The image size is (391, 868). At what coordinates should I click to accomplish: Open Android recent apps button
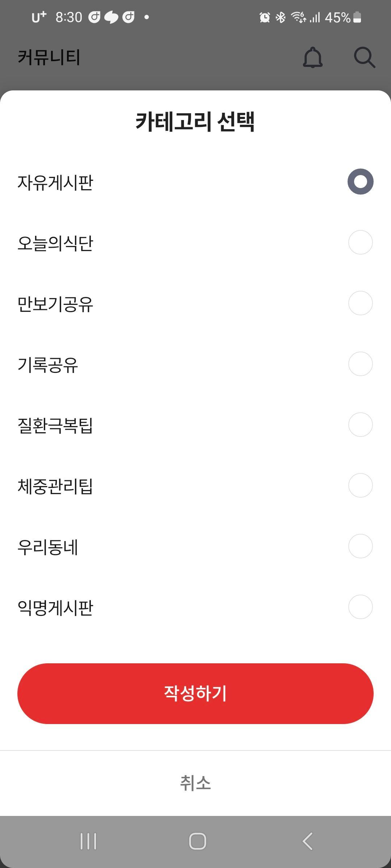[x=88, y=841]
